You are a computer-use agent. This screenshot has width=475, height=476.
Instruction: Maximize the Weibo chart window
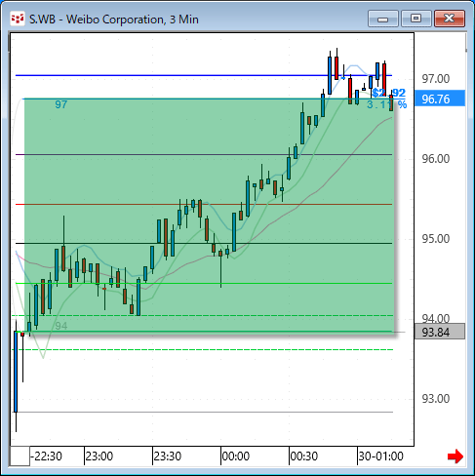pyautogui.click(x=416, y=19)
